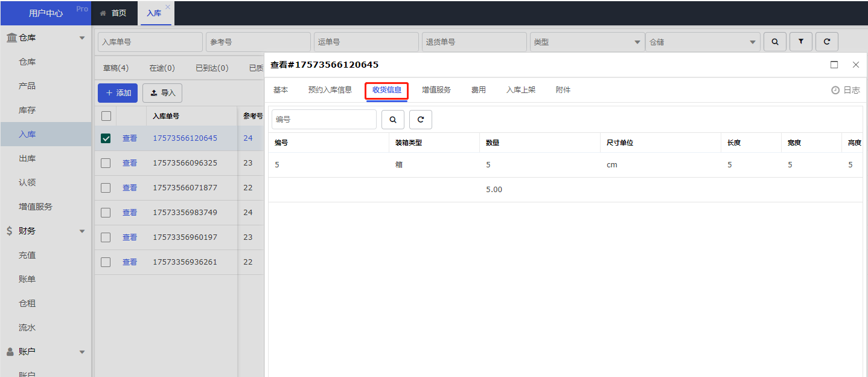Click the 添加 button
This screenshot has width=868, height=377.
point(118,93)
